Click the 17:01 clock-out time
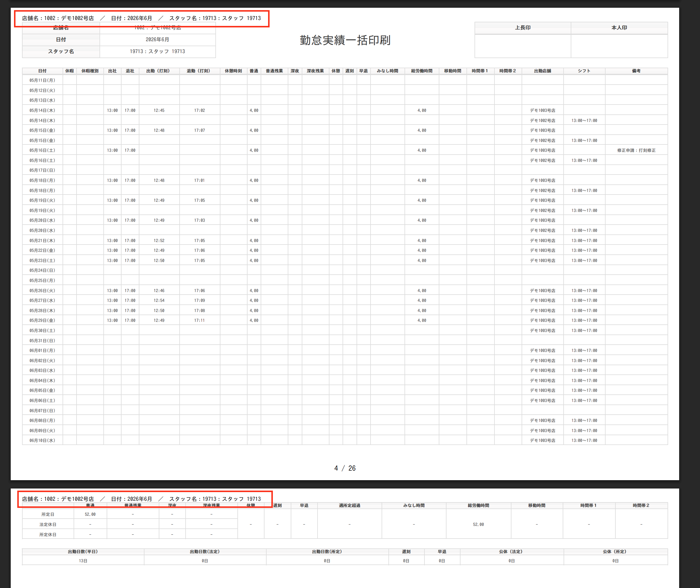Image resolution: width=700 pixels, height=588 pixels. tap(199, 180)
